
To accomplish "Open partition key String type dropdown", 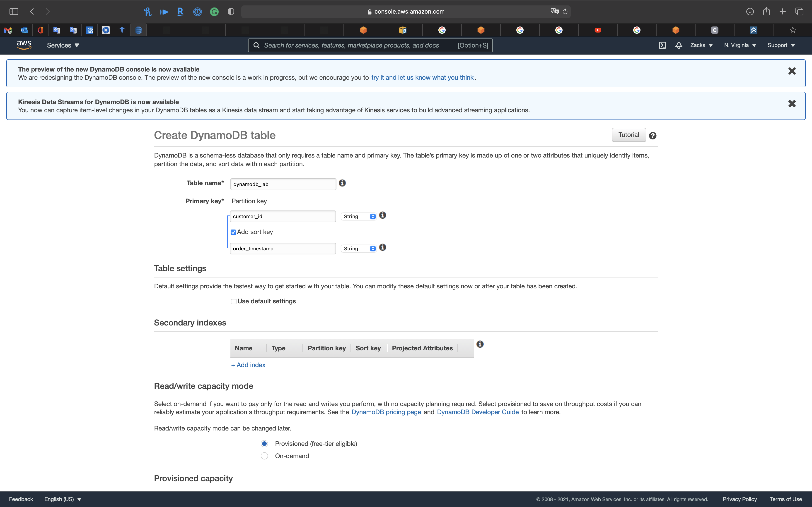I will point(359,217).
